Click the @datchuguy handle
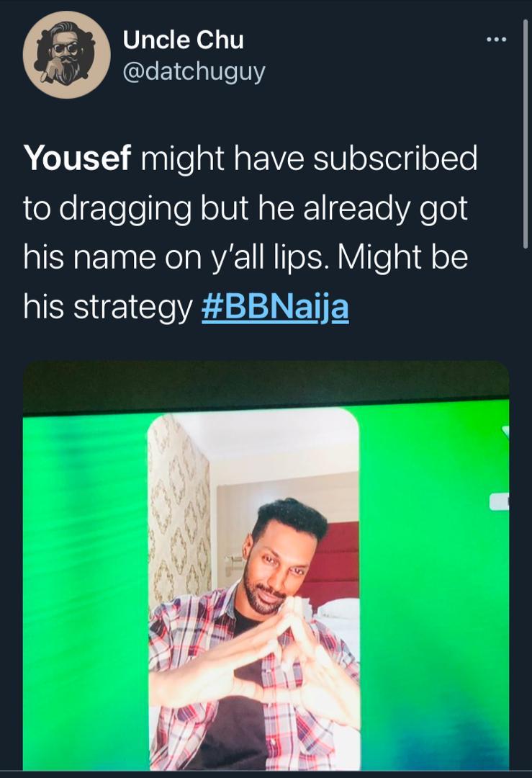 (x=194, y=72)
